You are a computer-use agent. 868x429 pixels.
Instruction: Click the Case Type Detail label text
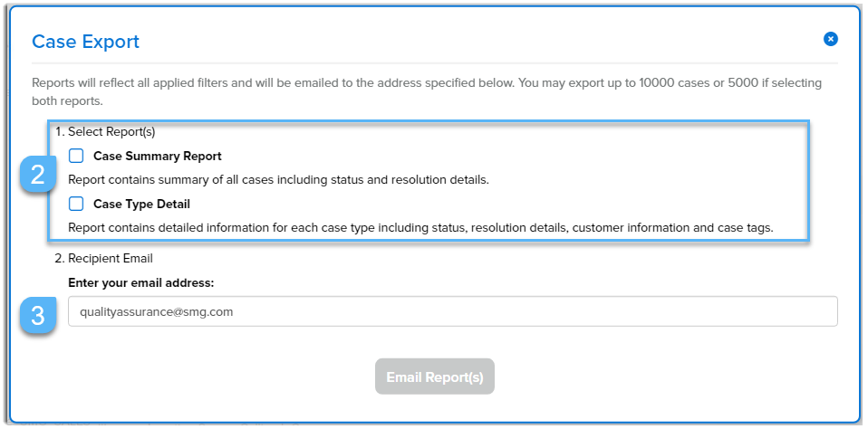(x=141, y=204)
